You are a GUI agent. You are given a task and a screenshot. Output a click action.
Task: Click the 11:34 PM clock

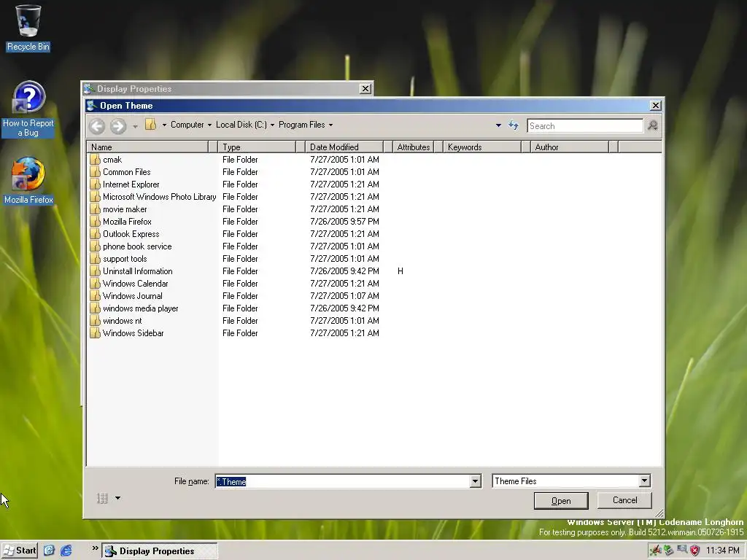(x=722, y=551)
